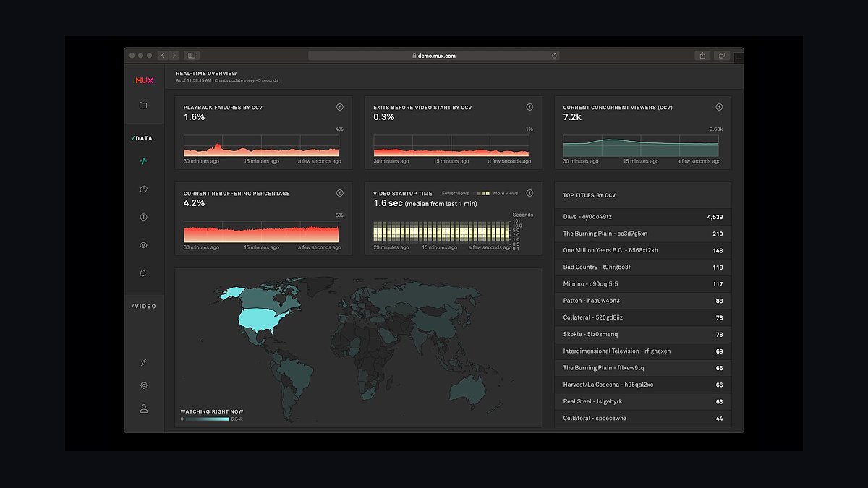
Task: Select the "Collateral - 520gd8iiz" row
Action: [643, 317]
